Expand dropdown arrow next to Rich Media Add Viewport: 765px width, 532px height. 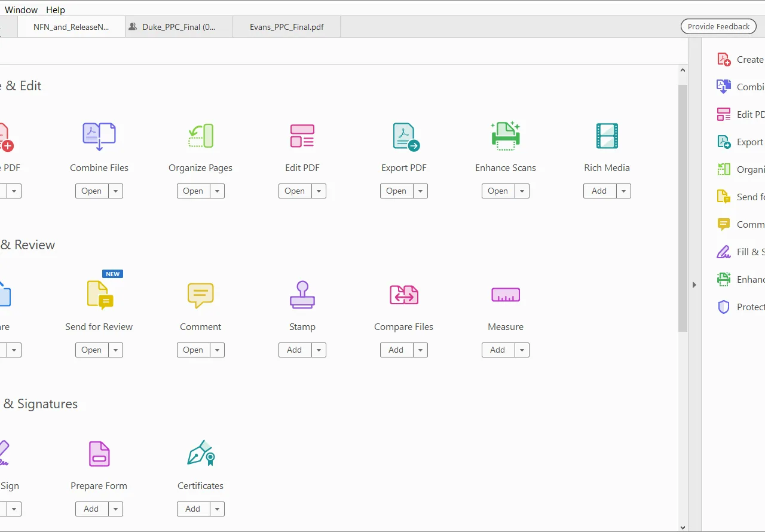tap(624, 191)
